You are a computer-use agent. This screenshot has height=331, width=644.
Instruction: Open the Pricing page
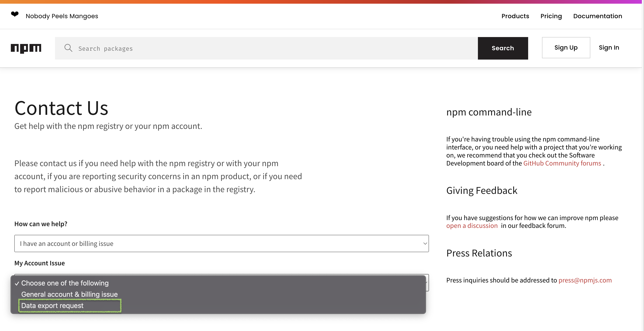551,16
